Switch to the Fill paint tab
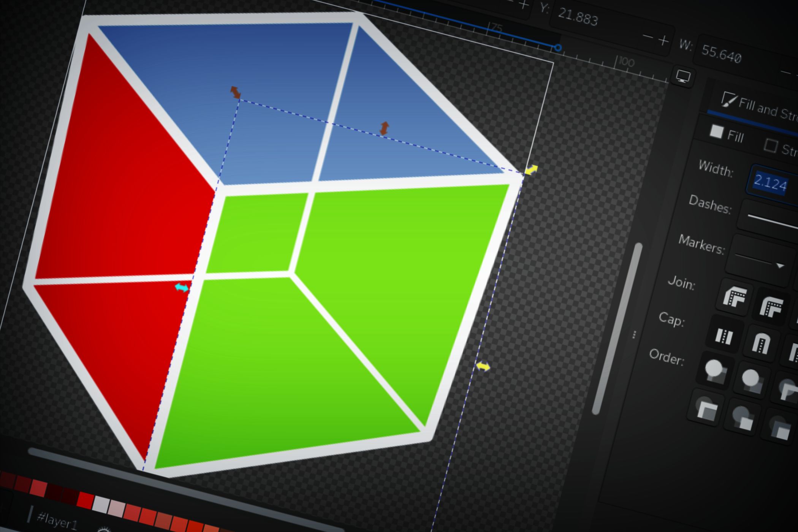Viewport: 798px width, 532px height. pyautogui.click(x=727, y=134)
